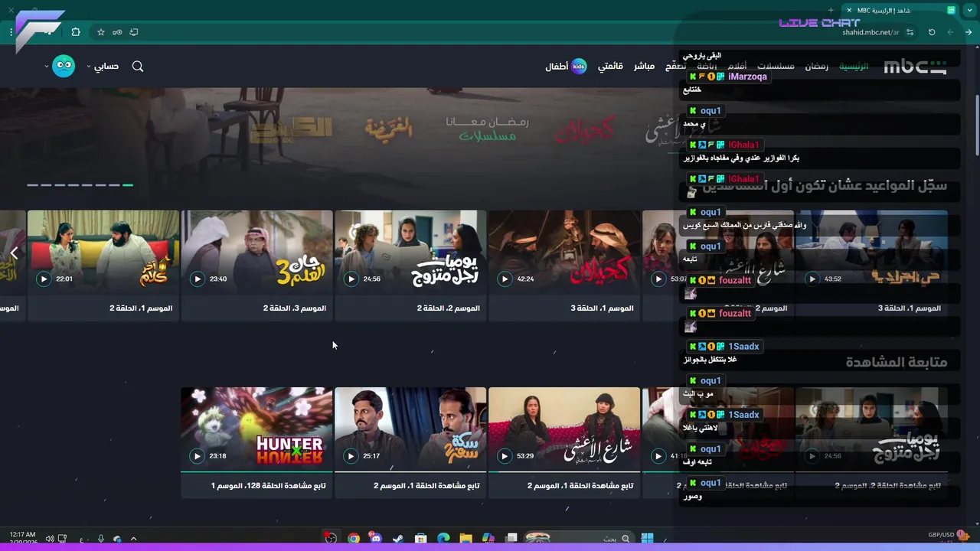Expand the chevron beside the profile avatar
This screenshot has height=551, width=980.
pos(47,67)
